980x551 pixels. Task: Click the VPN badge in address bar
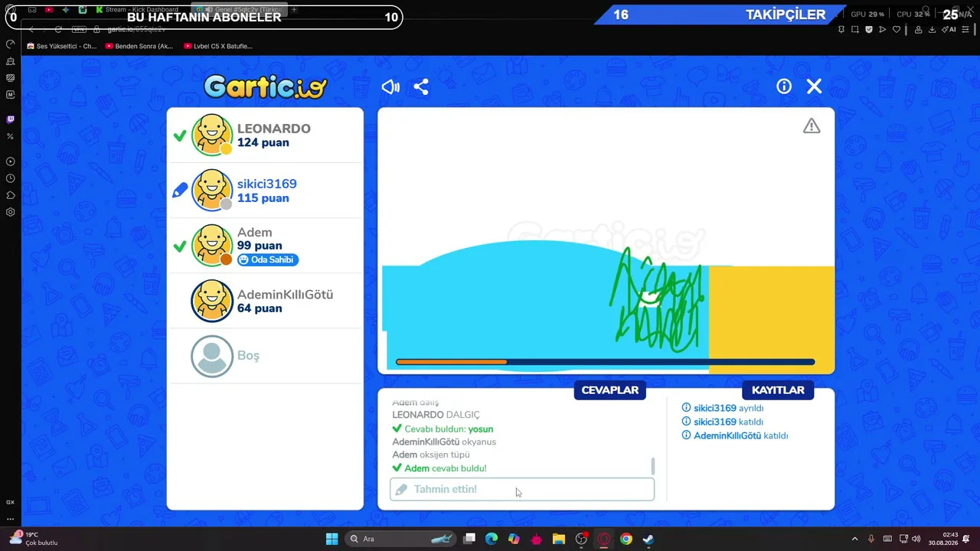point(79,29)
